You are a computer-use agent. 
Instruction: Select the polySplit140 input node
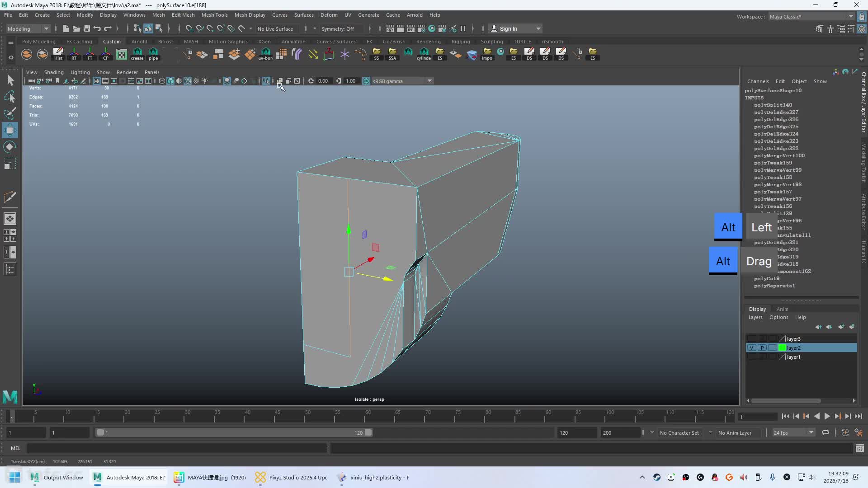pyautogui.click(x=773, y=105)
